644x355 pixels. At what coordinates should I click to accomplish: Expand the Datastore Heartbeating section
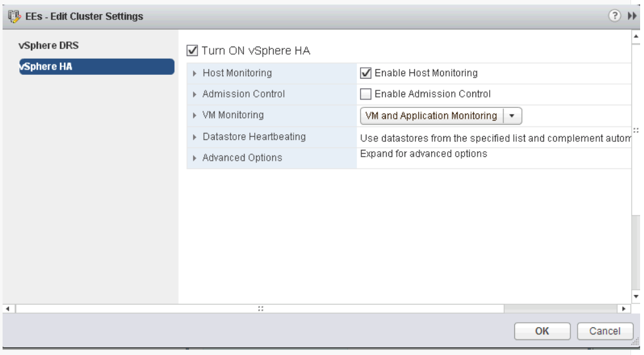pos(195,137)
